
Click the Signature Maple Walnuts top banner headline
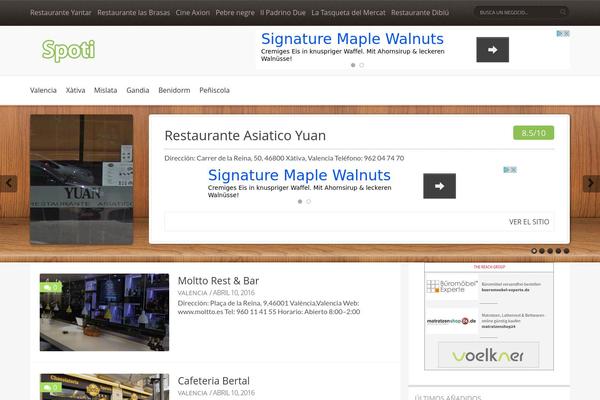click(352, 39)
